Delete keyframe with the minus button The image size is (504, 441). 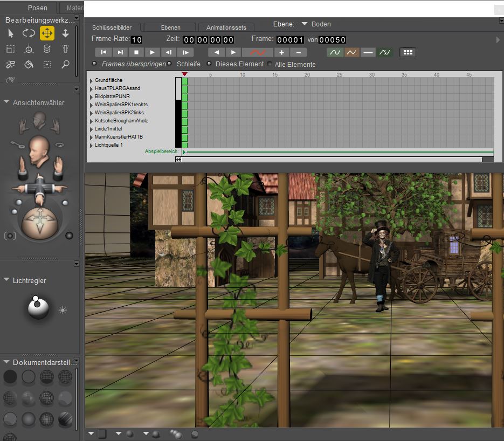pyautogui.click(x=298, y=52)
